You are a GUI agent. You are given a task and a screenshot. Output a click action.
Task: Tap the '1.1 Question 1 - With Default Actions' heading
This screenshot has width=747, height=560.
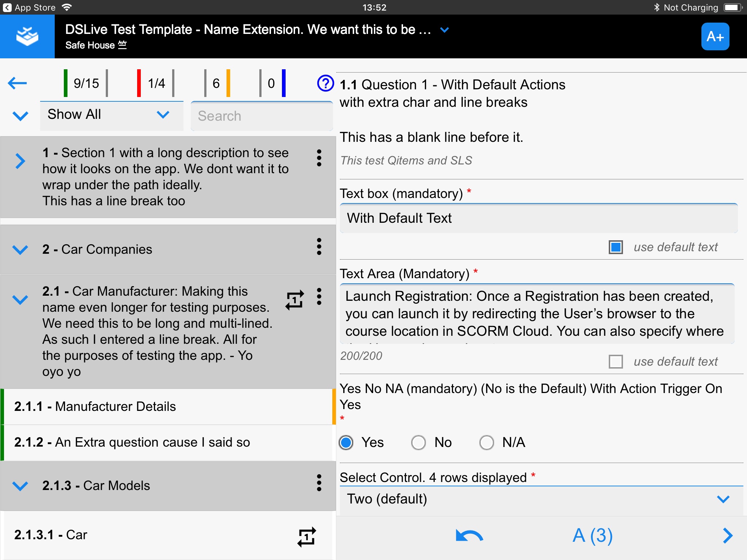click(452, 85)
